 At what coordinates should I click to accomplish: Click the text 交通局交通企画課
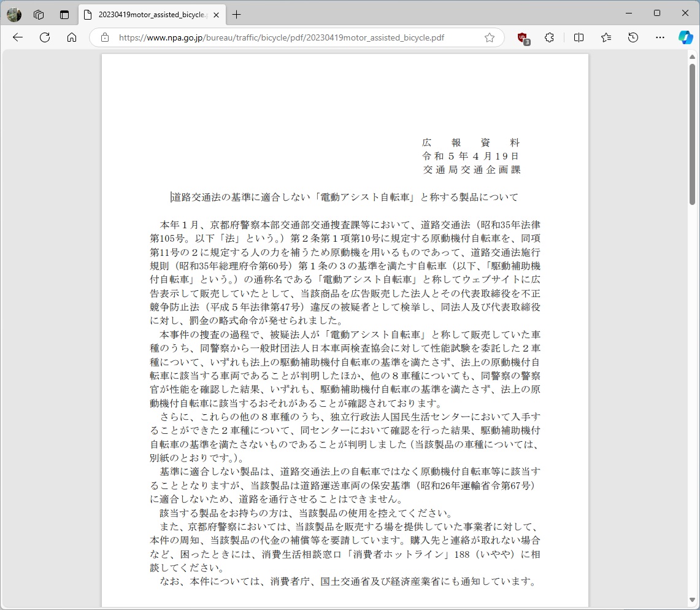(472, 170)
